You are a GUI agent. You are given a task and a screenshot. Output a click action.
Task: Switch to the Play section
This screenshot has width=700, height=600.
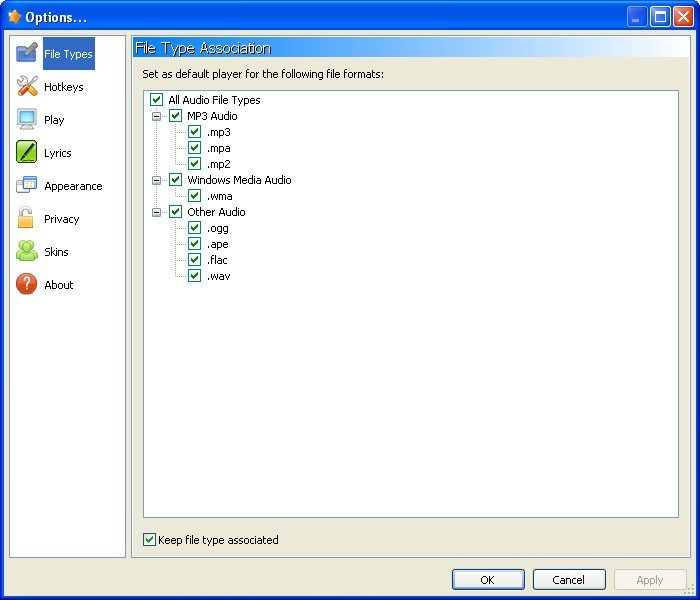[54, 120]
